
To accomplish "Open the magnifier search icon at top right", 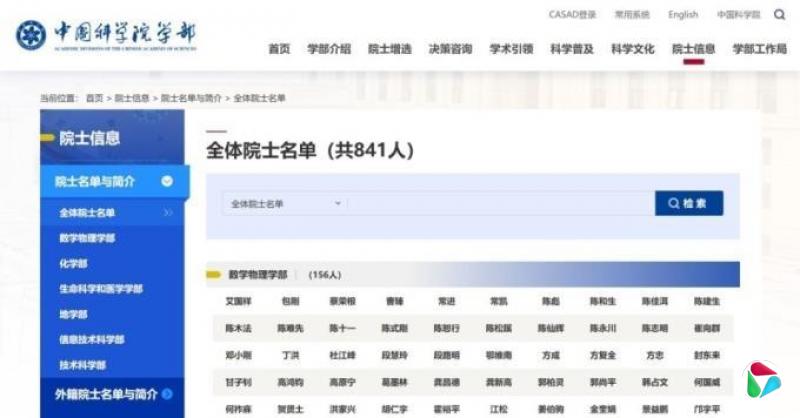I will click(777, 15).
